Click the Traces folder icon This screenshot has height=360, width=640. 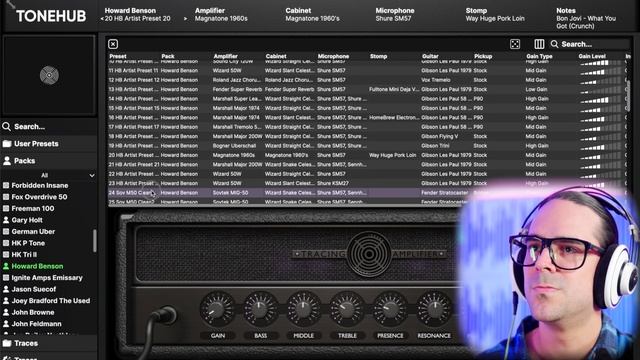[7, 343]
